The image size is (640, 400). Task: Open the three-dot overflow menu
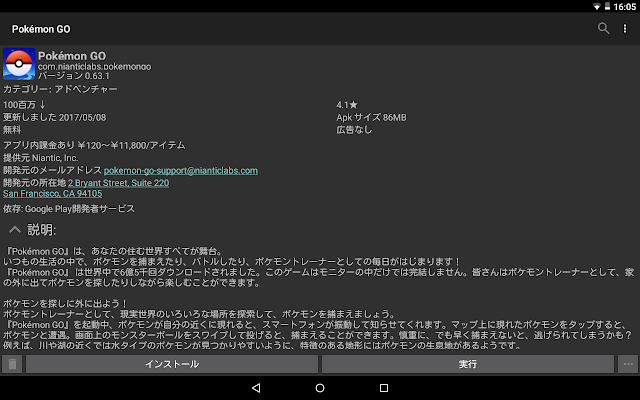625,28
